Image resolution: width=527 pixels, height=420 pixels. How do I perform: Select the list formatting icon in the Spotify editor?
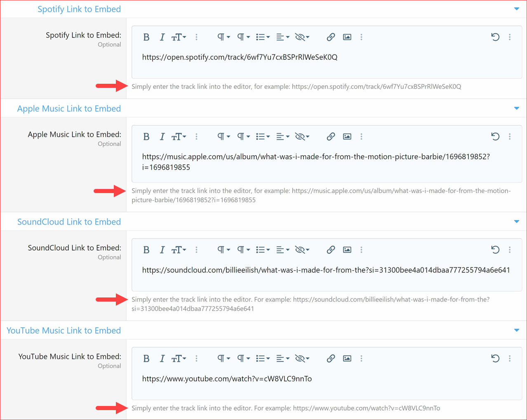[x=261, y=37]
